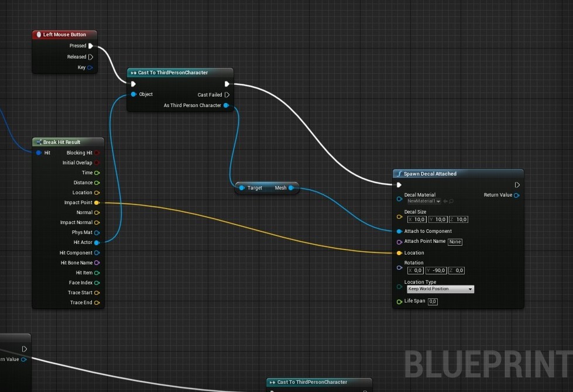
Task: Click the Initial Overlap boolean pin
Action: click(x=97, y=163)
